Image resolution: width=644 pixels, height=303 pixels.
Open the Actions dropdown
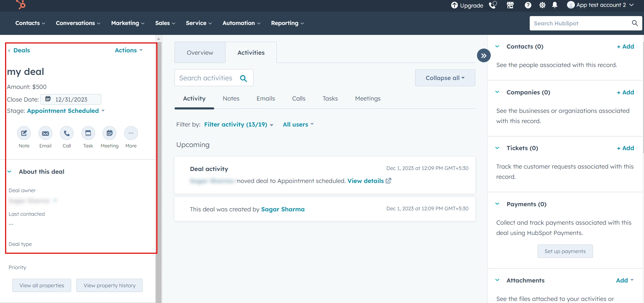pos(129,50)
